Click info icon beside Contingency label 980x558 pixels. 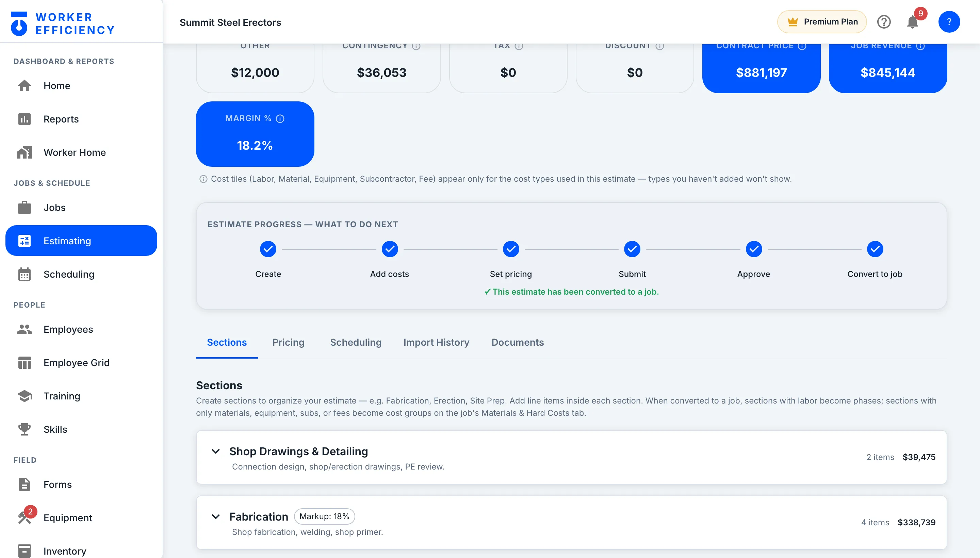click(x=416, y=46)
